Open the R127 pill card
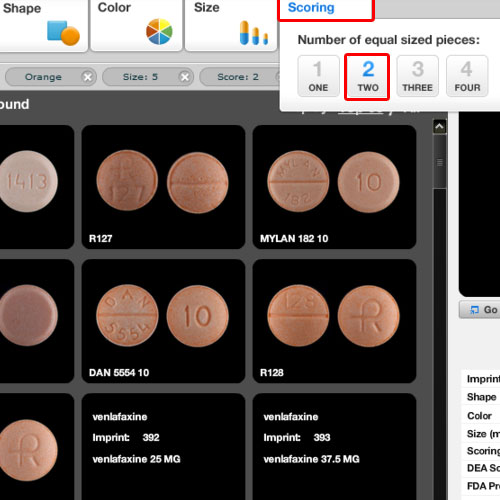 pos(163,187)
